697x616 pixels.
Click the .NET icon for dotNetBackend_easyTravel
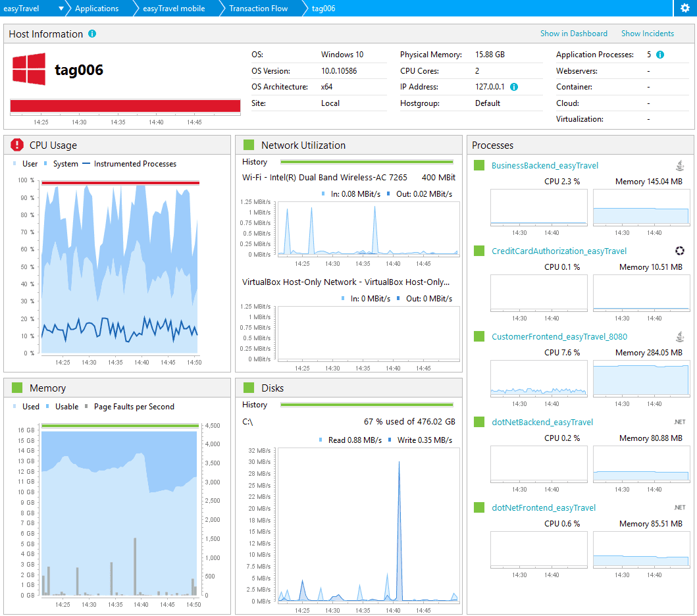point(680,422)
